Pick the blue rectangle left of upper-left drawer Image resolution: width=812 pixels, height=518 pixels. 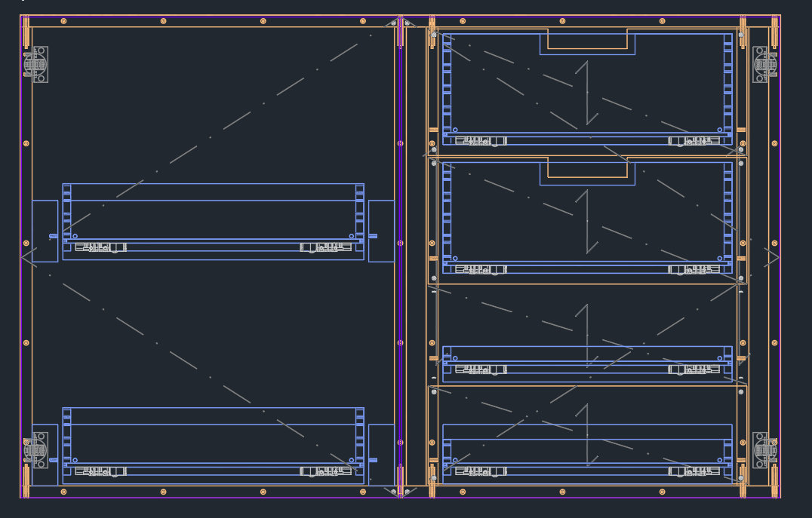[x=45, y=231]
